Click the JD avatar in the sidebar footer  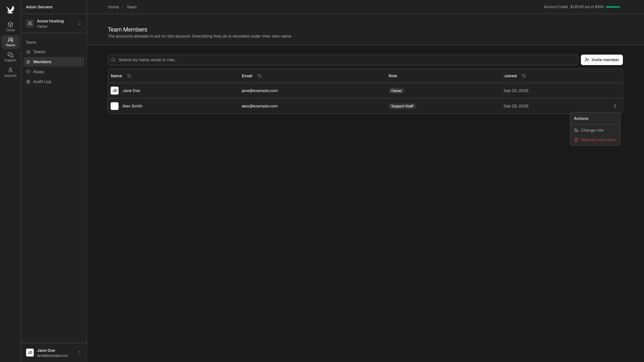30,352
